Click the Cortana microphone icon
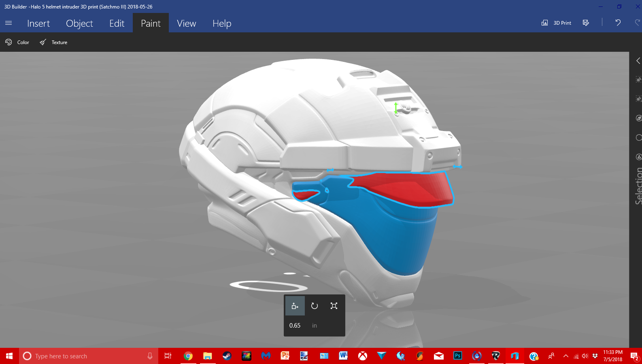This screenshot has width=642, height=364. click(x=150, y=356)
